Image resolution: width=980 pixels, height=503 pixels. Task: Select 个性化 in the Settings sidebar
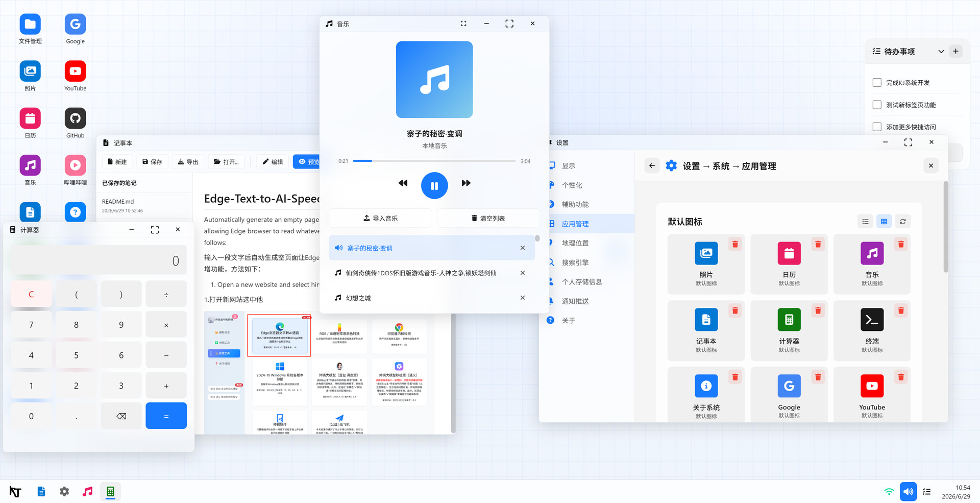[587, 185]
